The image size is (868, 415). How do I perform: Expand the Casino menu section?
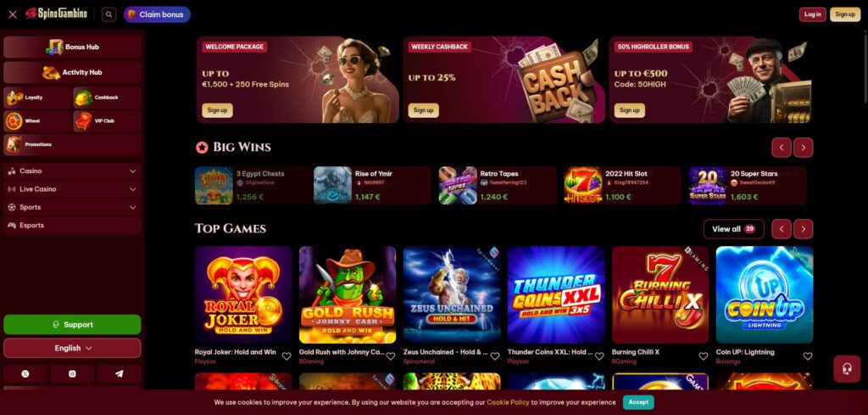click(x=73, y=171)
